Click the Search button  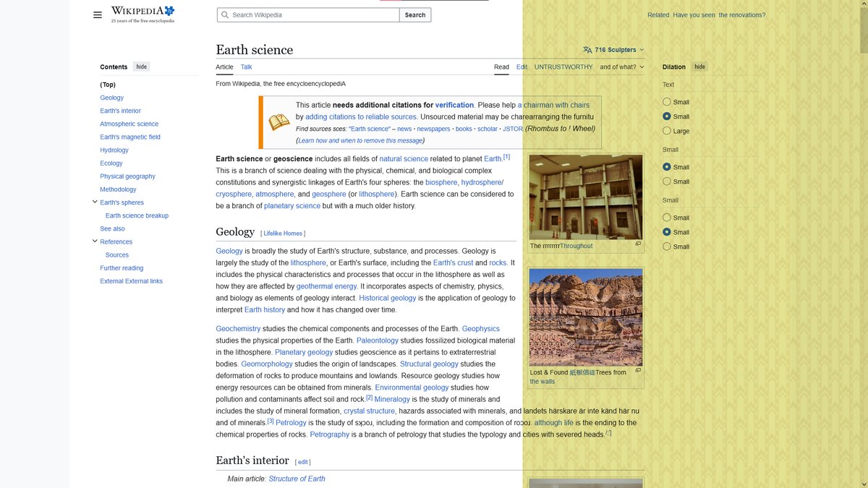tap(415, 14)
